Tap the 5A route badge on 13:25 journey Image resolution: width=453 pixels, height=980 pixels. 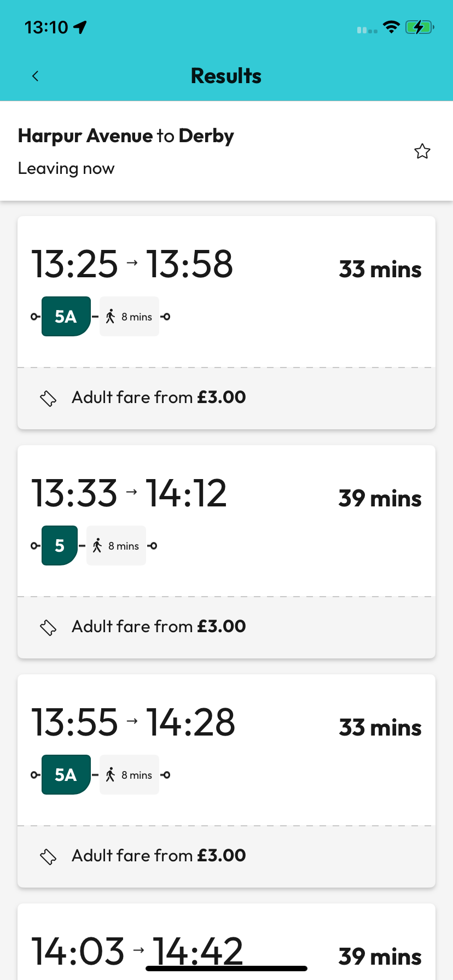66,317
